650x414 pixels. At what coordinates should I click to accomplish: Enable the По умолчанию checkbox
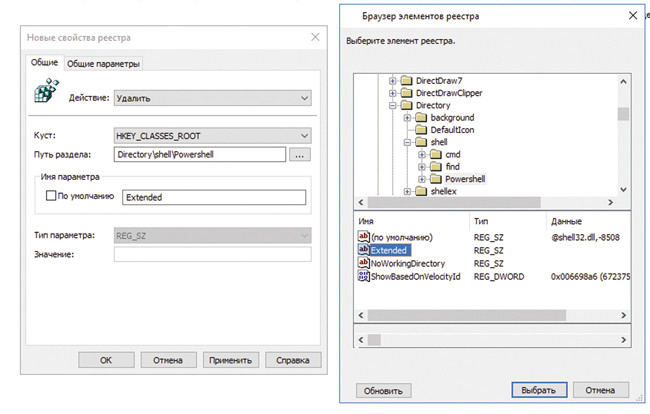pyautogui.click(x=50, y=196)
